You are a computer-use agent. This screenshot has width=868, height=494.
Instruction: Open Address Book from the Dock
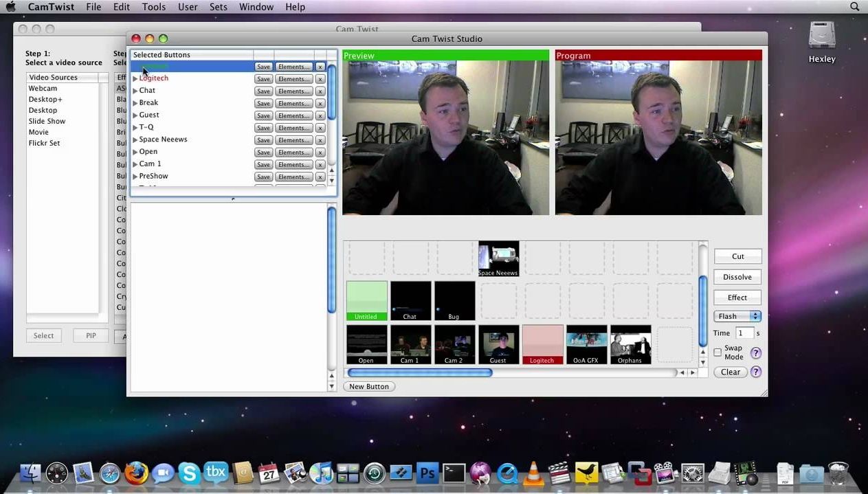(243, 473)
